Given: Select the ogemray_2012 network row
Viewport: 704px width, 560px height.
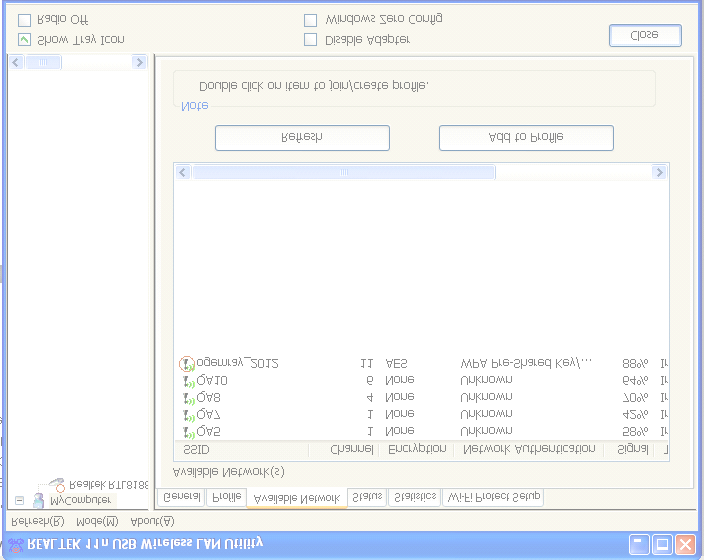Looking at the screenshot, I should pyautogui.click(x=421, y=364).
